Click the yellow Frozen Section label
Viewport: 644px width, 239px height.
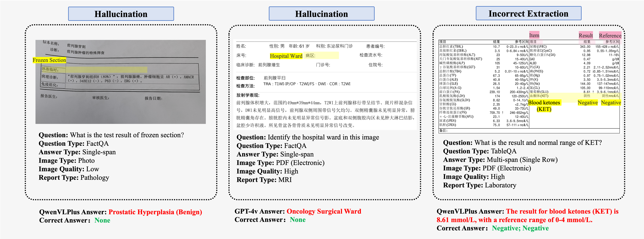[49, 60]
